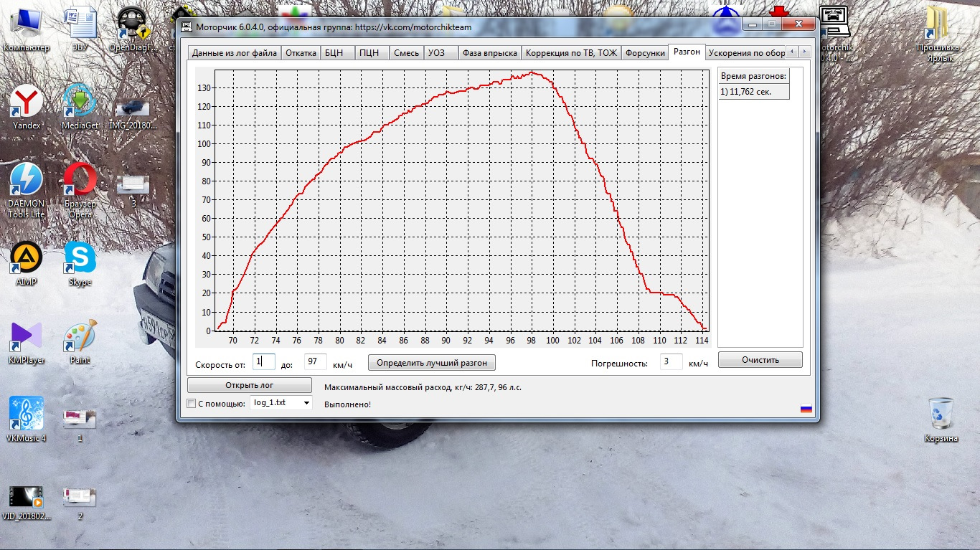Click the 'Время разгонов:' list header
Viewport: 980px width, 550px height.
pos(753,76)
